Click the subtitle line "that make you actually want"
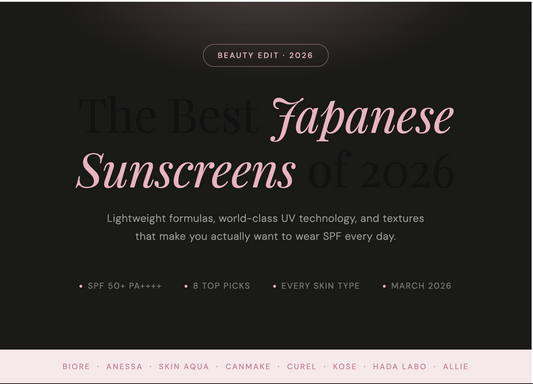 pyautogui.click(x=265, y=236)
